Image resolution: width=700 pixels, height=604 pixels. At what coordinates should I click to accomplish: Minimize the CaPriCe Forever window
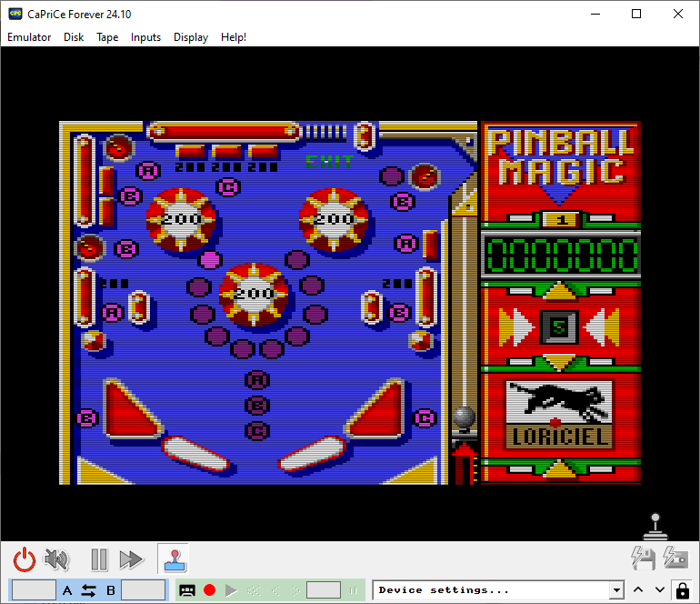click(595, 14)
